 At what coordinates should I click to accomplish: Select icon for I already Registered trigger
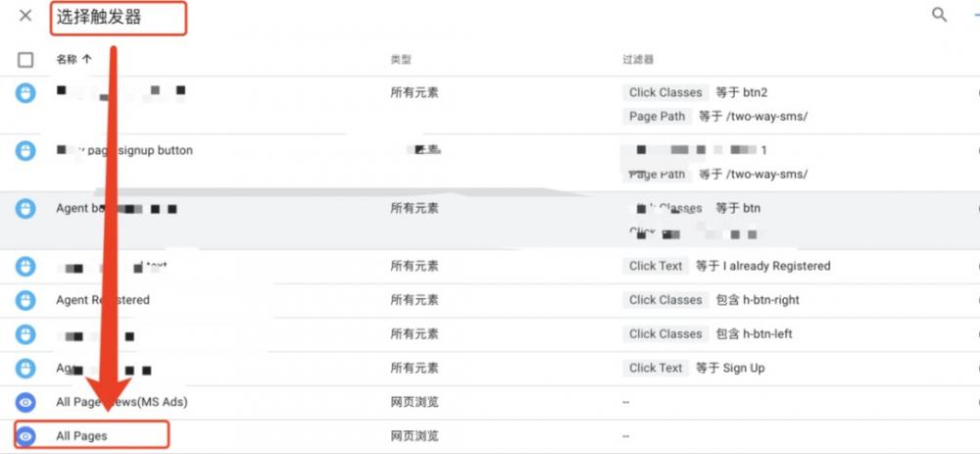25,267
